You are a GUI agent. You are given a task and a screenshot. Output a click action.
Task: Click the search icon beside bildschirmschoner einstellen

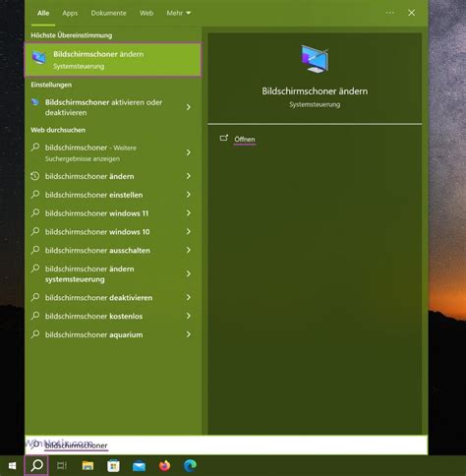click(x=35, y=195)
